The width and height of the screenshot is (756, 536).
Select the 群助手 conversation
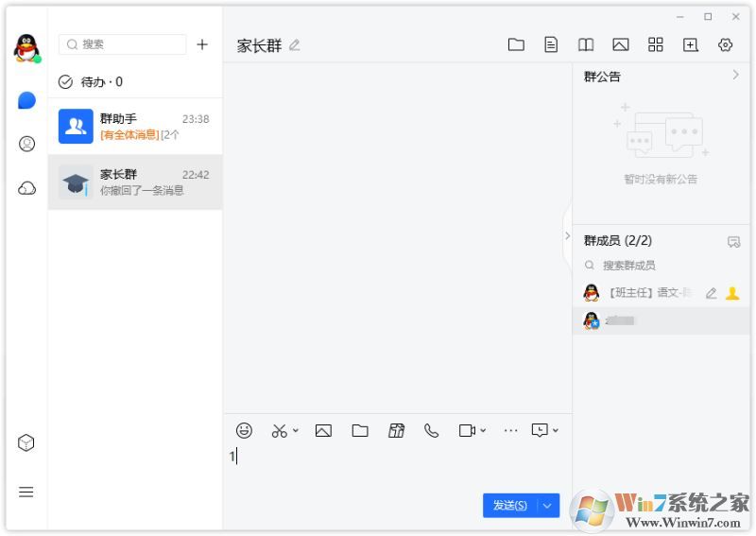pos(135,126)
